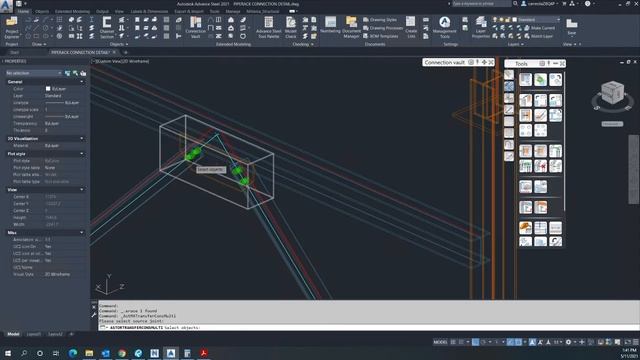Open Chrome from the taskbar
The width and height of the screenshot is (640, 360).
click(122, 353)
